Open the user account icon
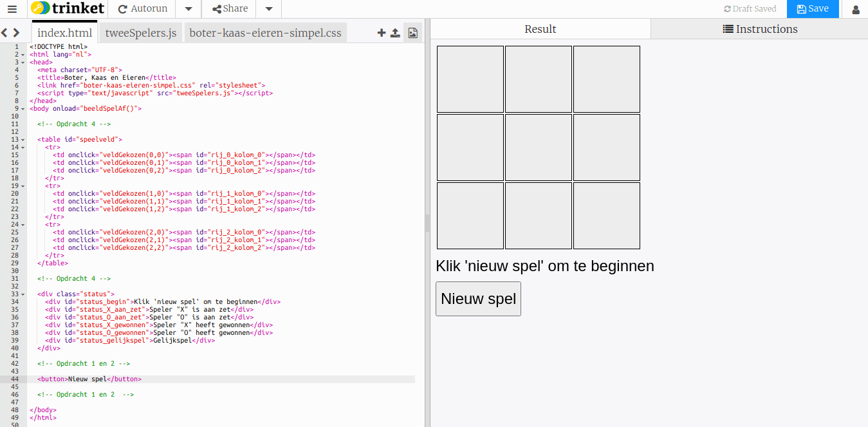 [x=856, y=9]
